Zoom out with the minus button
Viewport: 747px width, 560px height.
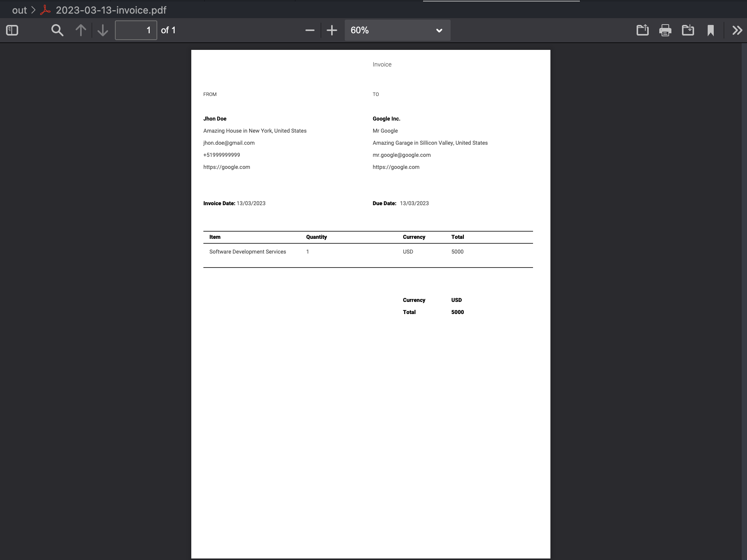pos(310,30)
